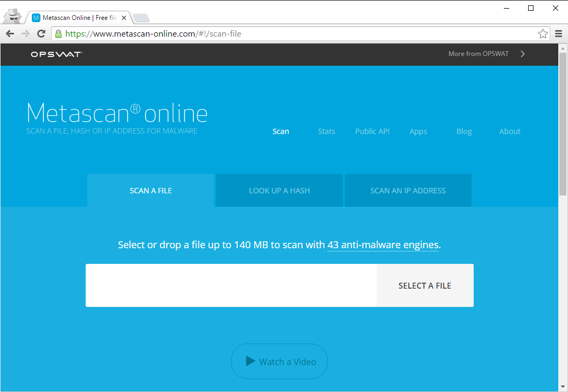
Task: Go to the Public API section
Action: tap(372, 131)
